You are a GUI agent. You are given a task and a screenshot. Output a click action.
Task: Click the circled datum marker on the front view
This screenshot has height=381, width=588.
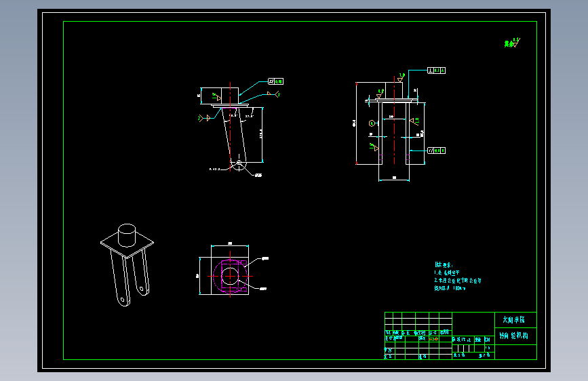pyautogui.click(x=372, y=123)
